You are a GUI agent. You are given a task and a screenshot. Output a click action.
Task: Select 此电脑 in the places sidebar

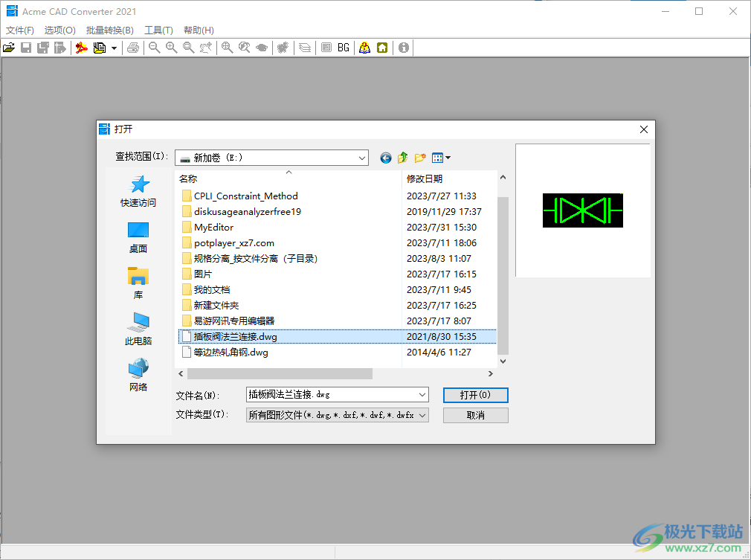[x=138, y=329]
